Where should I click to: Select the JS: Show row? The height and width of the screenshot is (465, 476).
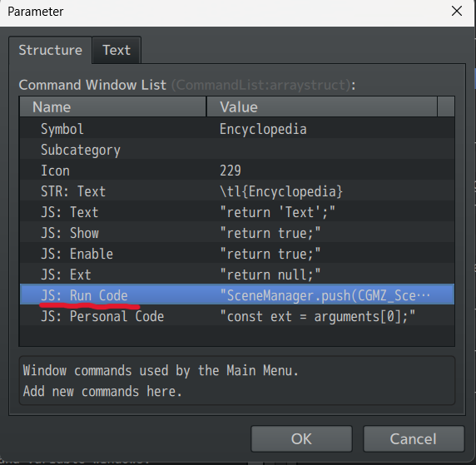(237, 233)
